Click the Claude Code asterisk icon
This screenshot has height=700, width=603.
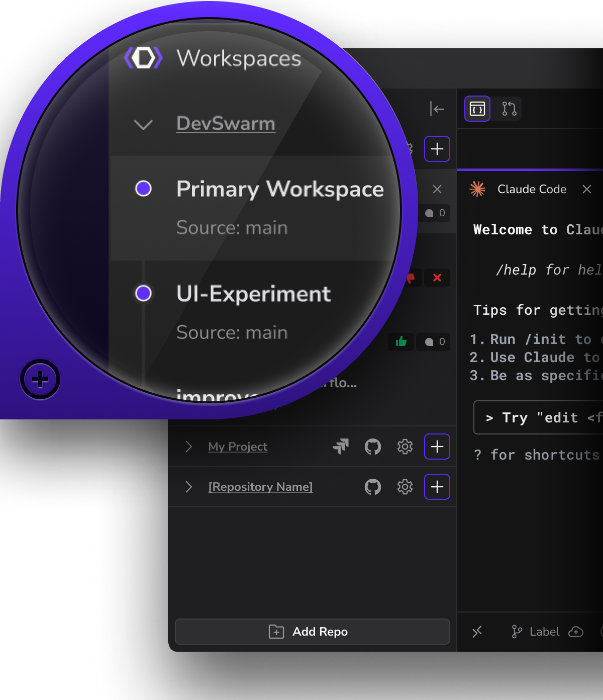click(x=478, y=190)
